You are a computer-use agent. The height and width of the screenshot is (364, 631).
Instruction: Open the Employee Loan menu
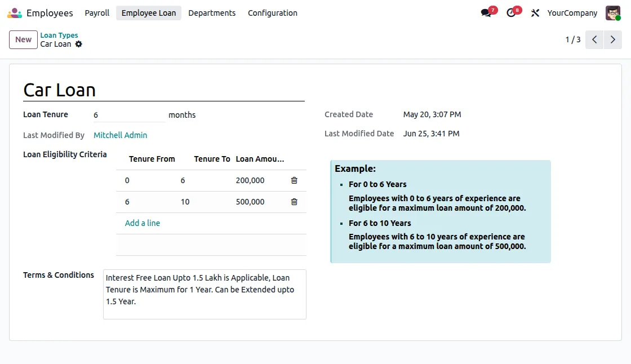click(149, 13)
